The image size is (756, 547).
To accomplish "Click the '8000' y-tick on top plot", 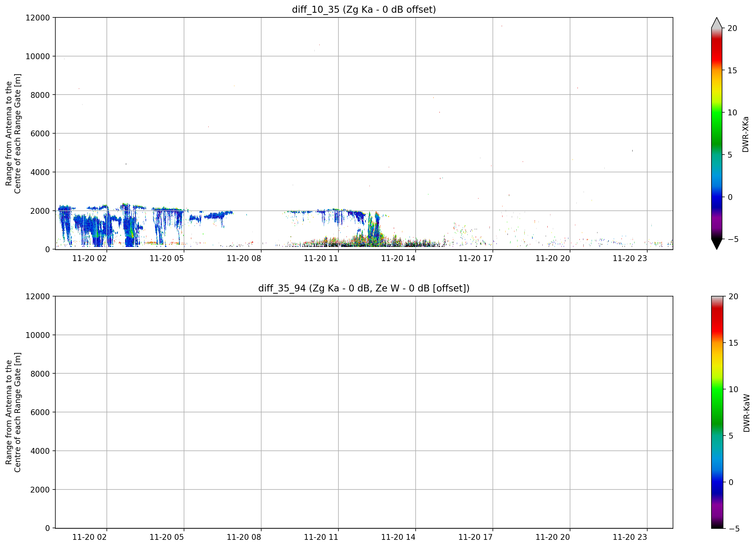I will (x=40, y=95).
